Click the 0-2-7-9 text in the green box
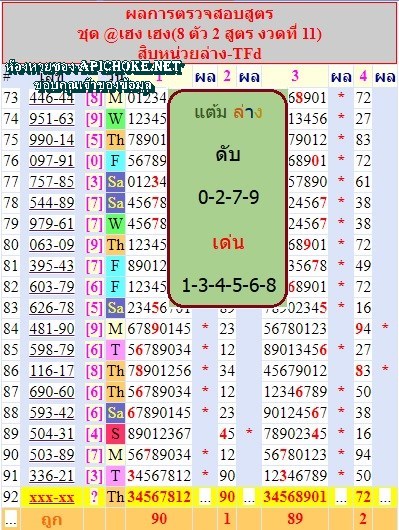Image resolution: width=399 pixels, height=530 pixels. point(229,197)
